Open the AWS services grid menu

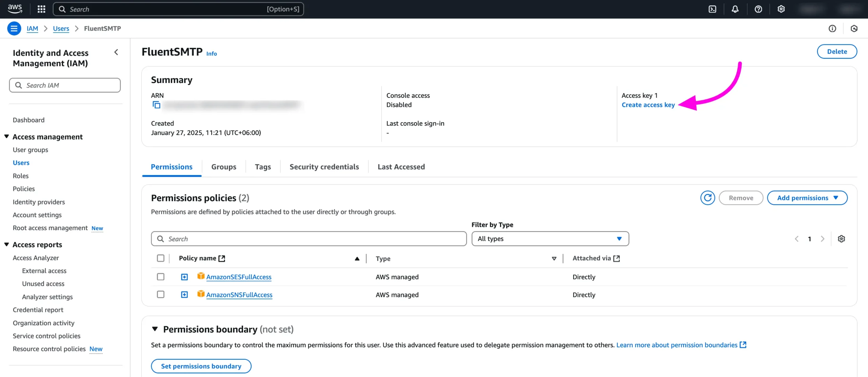point(41,9)
